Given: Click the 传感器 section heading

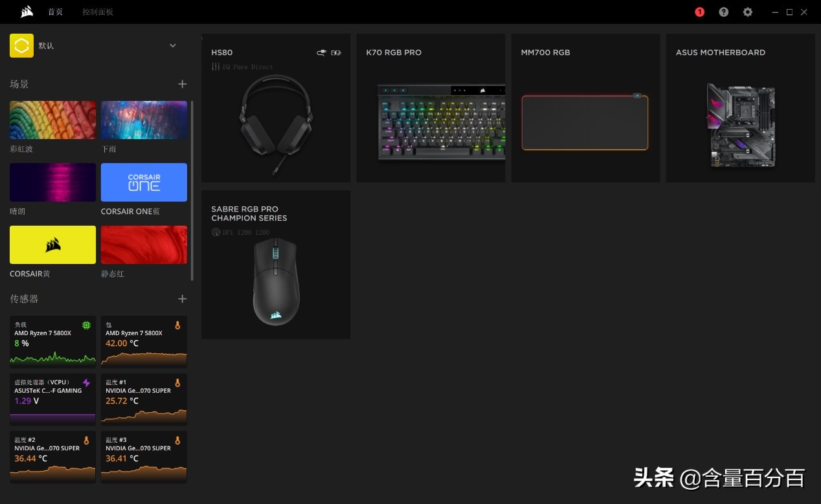Looking at the screenshot, I should pyautogui.click(x=24, y=299).
